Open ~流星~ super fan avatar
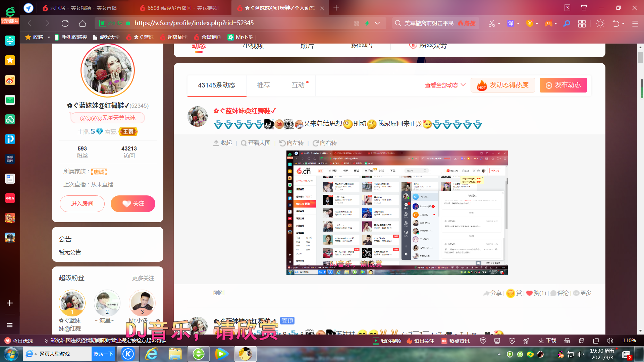 pos(107,303)
